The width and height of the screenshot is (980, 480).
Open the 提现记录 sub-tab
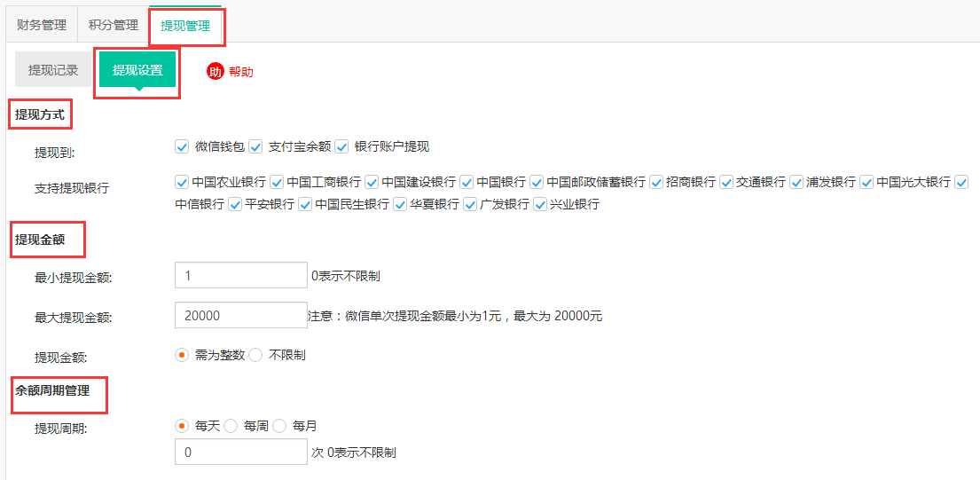pyautogui.click(x=53, y=70)
